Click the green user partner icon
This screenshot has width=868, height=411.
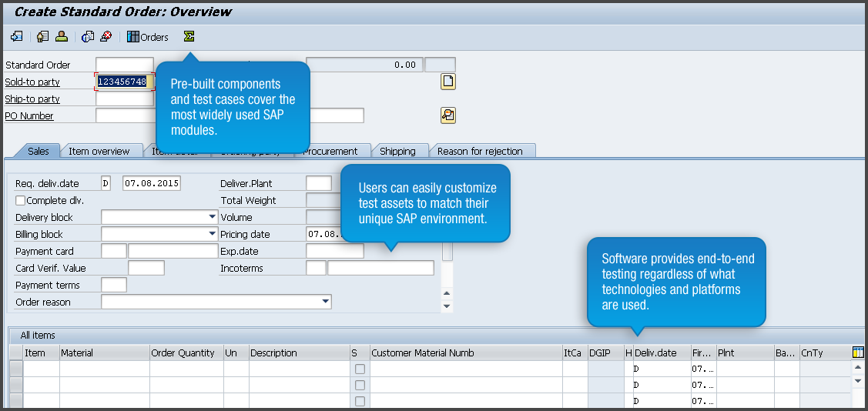coord(61,36)
